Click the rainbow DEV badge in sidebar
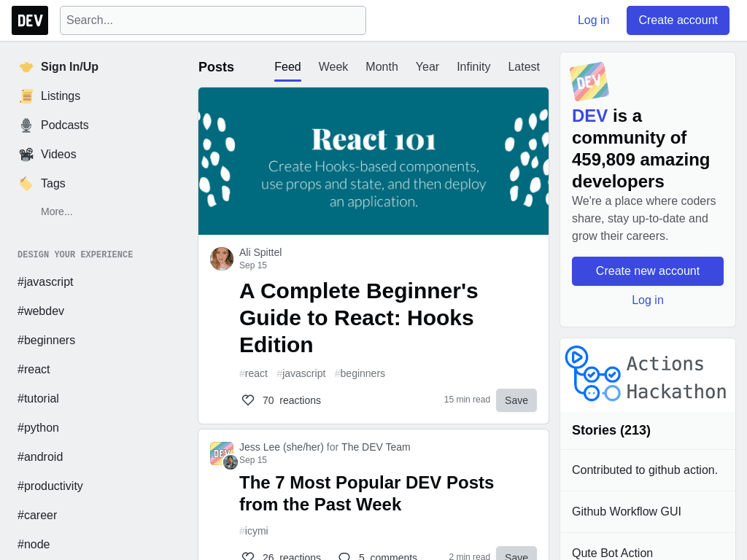The width and height of the screenshot is (747, 560). pos(589,82)
